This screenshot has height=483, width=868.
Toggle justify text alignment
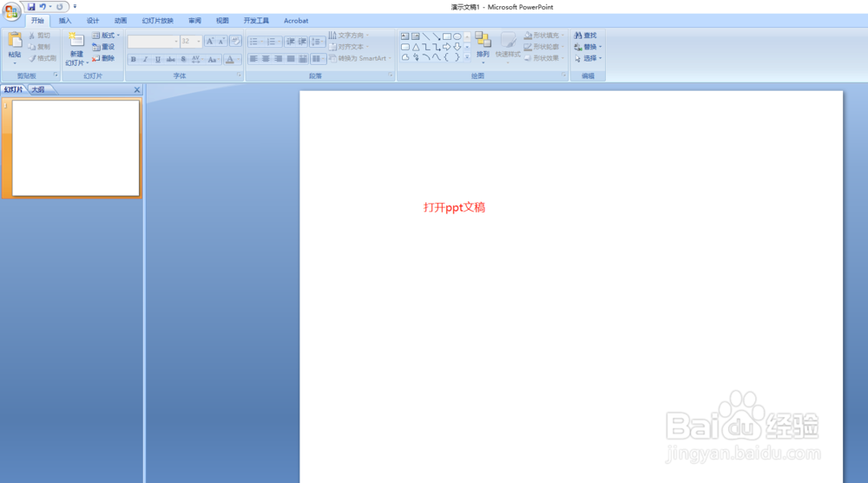coord(290,59)
